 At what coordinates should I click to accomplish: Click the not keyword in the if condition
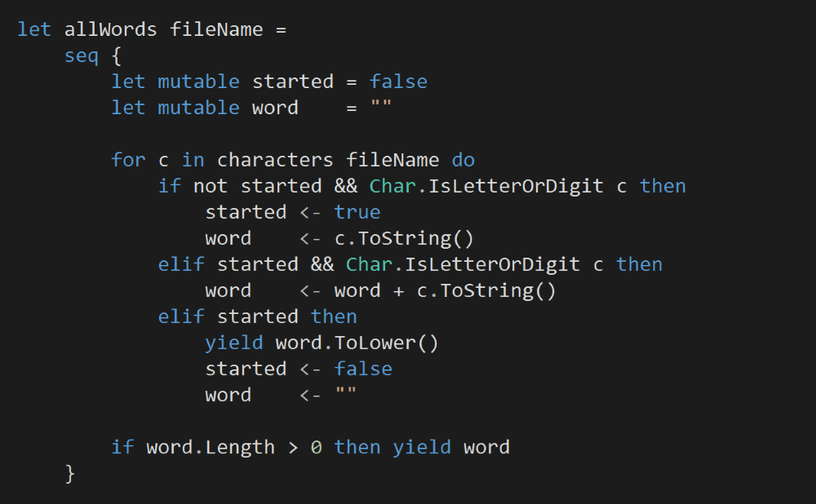pos(211,186)
